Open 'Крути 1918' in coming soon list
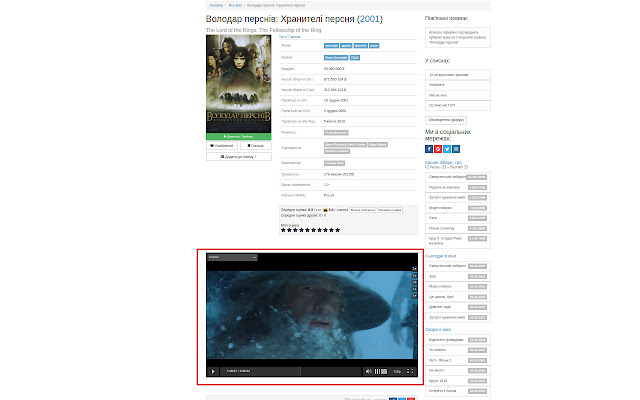Image resolution: width=640 pixels, height=400 pixels. pyautogui.click(x=458, y=381)
